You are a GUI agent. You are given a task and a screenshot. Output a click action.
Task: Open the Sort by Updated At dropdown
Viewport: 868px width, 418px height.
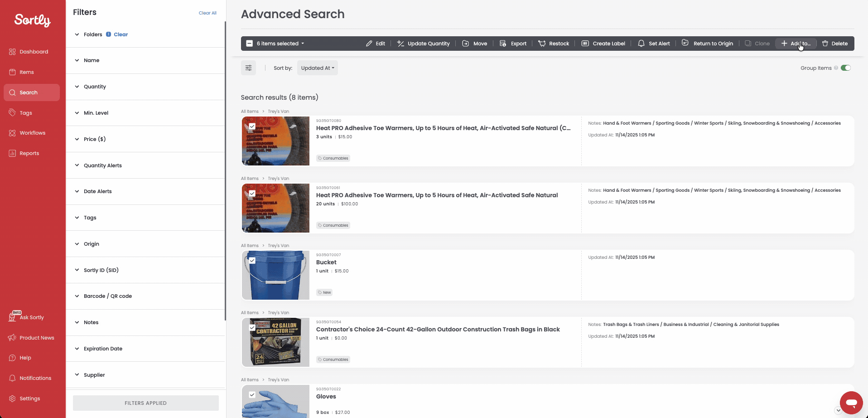pos(317,68)
